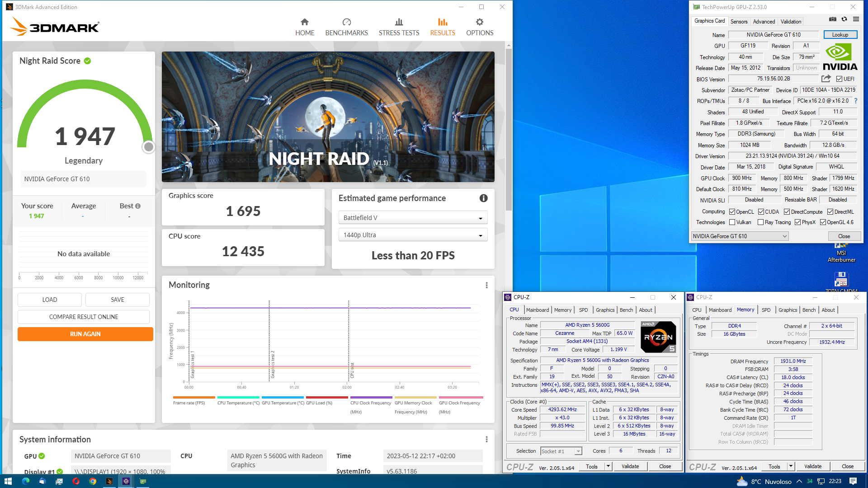This screenshot has height=488, width=868.
Task: Toggle the OpenGL 4.6 checkbox in GPU-Z
Action: (823, 222)
